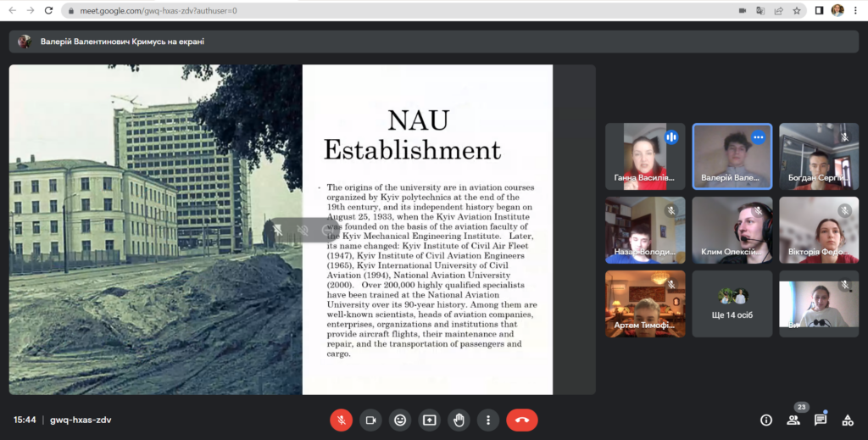Viewport: 868px width, 440px height.
Task: Toggle the camera in the bottom bar
Action: pyautogui.click(x=370, y=420)
